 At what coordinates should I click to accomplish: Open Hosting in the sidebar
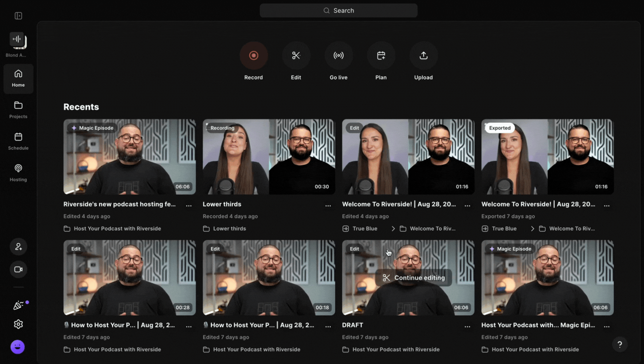point(18,173)
